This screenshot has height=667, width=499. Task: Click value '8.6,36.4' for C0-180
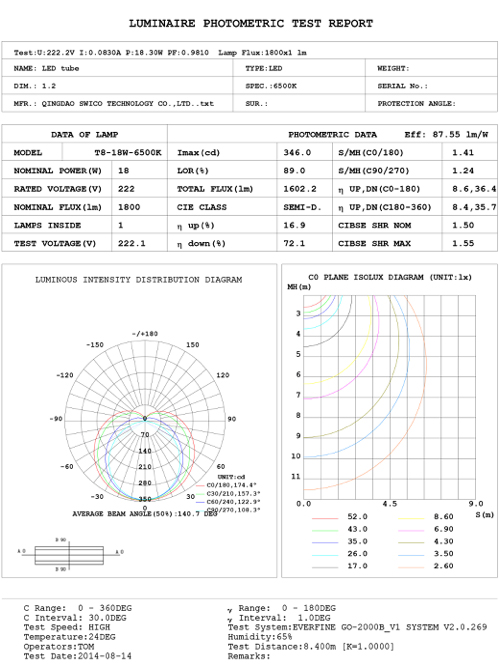click(x=474, y=189)
